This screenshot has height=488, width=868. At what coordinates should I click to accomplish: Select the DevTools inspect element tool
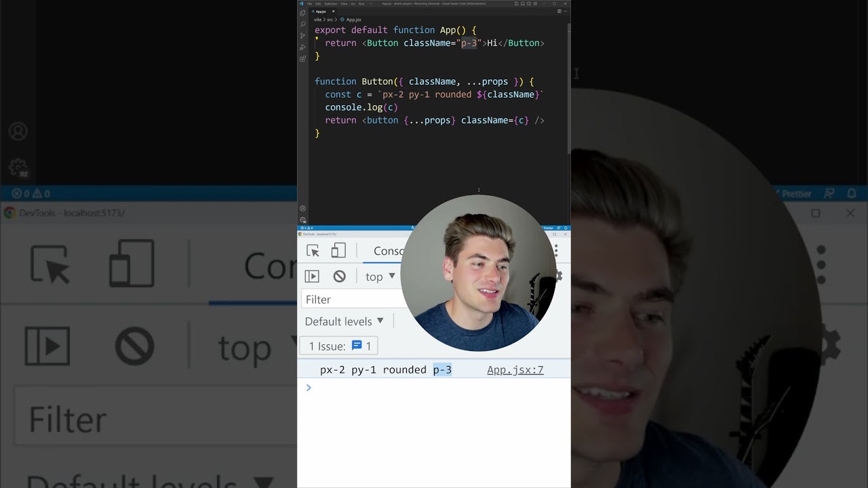click(313, 251)
